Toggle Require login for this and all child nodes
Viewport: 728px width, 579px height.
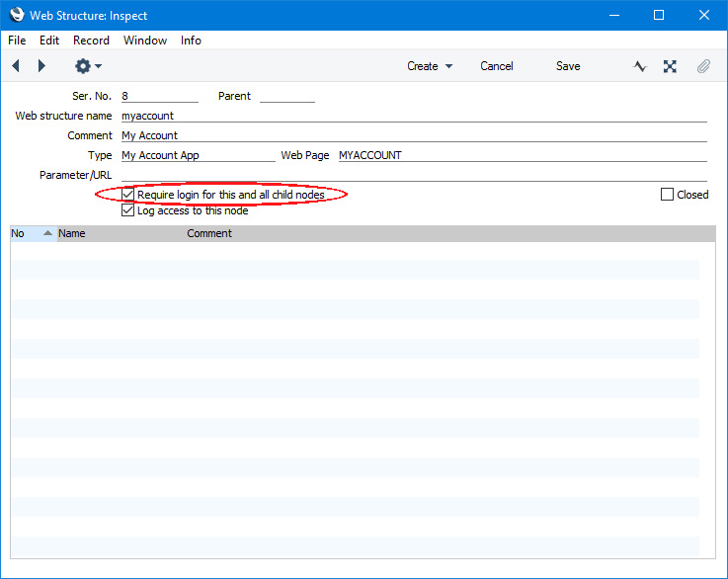pos(127,194)
